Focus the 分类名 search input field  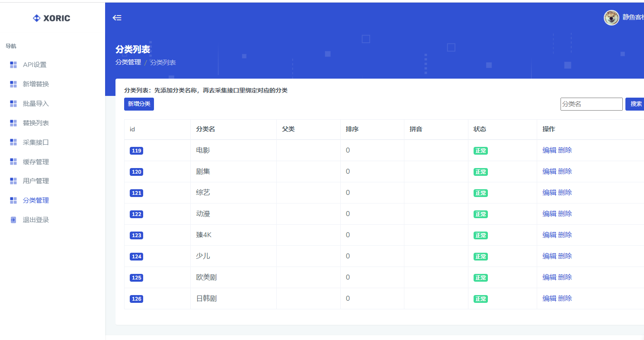(x=591, y=104)
